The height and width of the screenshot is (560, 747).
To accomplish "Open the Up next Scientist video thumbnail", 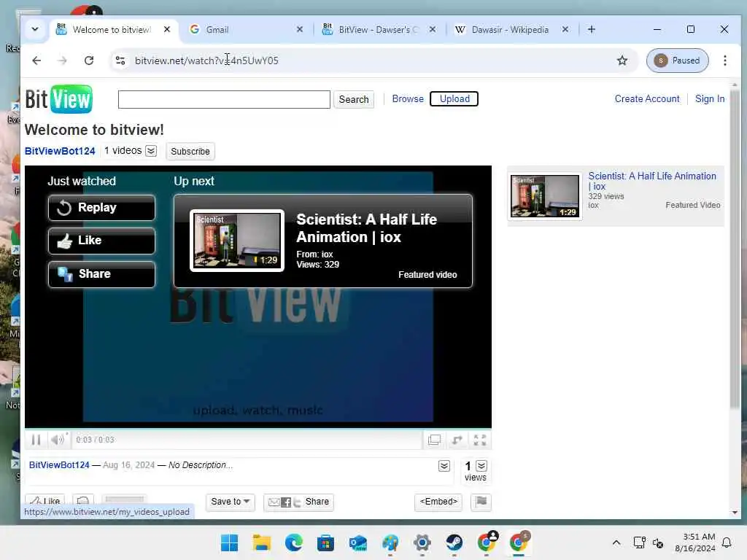I will point(237,241).
